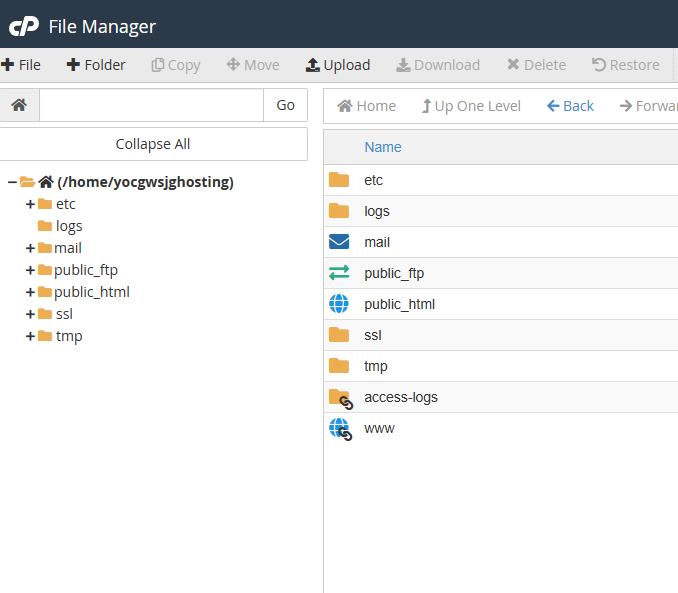Click the Collapse All button
The image size is (678, 593).
tap(153, 144)
